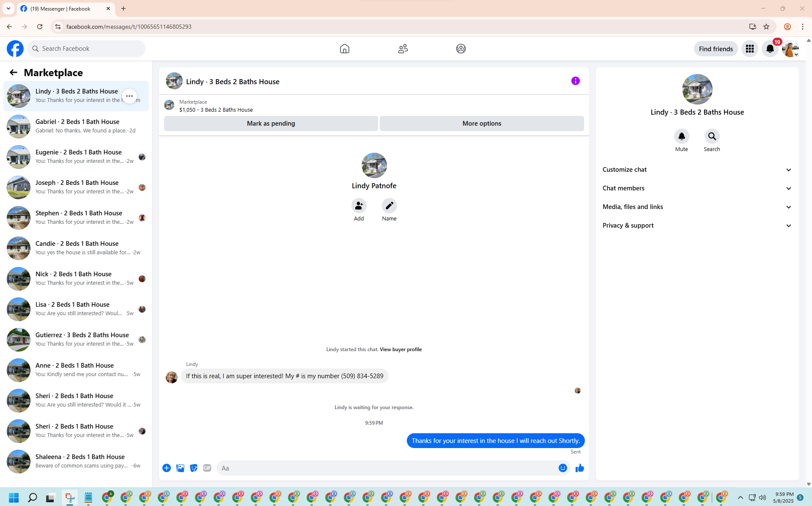Open Stephen 2 Beds 1 Bath House chat

(x=76, y=218)
